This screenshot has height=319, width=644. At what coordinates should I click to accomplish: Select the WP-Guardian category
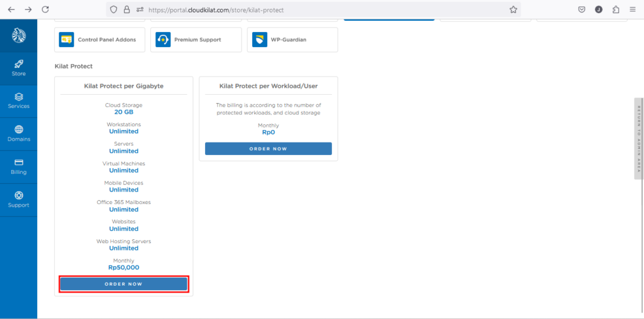(x=292, y=40)
